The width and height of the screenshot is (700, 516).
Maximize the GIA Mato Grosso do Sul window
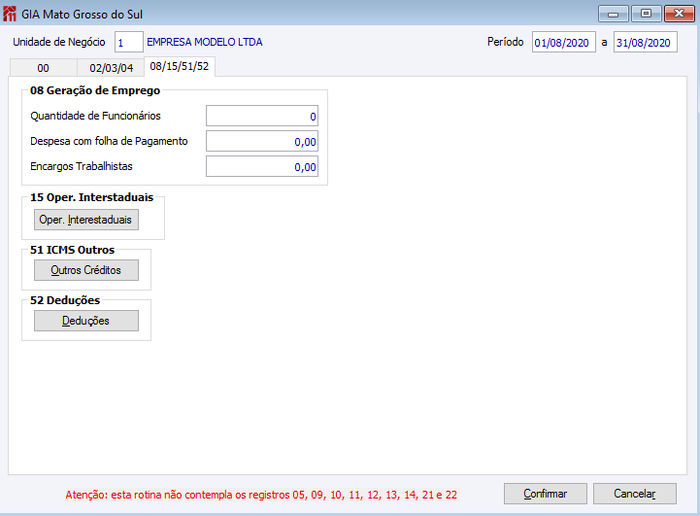coord(646,14)
